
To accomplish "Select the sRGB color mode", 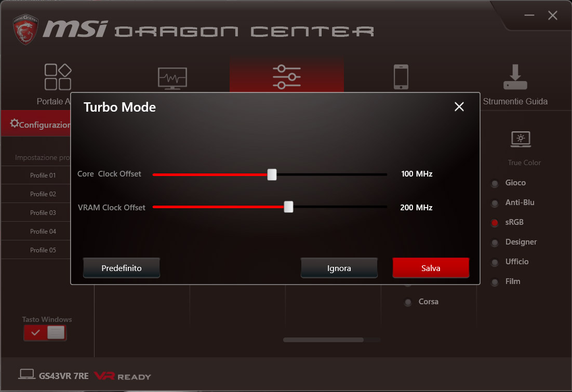I will click(x=495, y=223).
